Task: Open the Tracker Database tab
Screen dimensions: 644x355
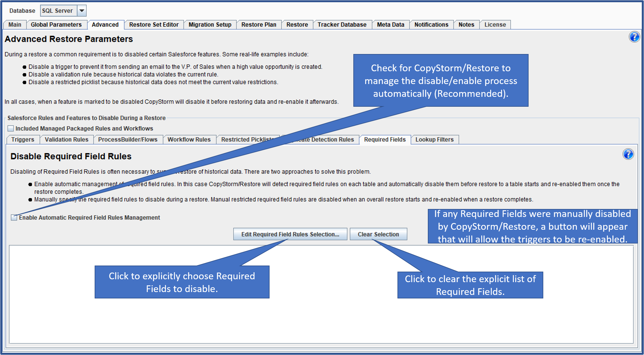Action: [342, 25]
